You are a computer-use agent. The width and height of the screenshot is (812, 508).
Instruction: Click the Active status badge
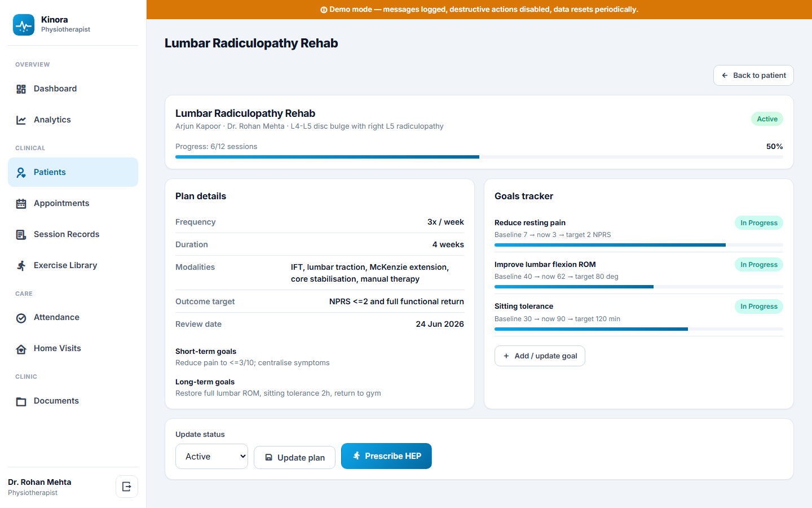click(x=767, y=119)
